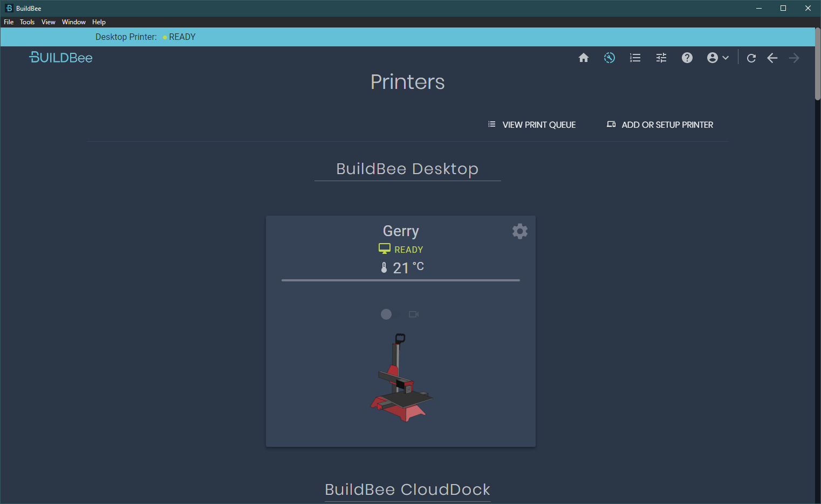
Task: Click the Desktop Printer READY status bar
Action: click(x=407, y=37)
